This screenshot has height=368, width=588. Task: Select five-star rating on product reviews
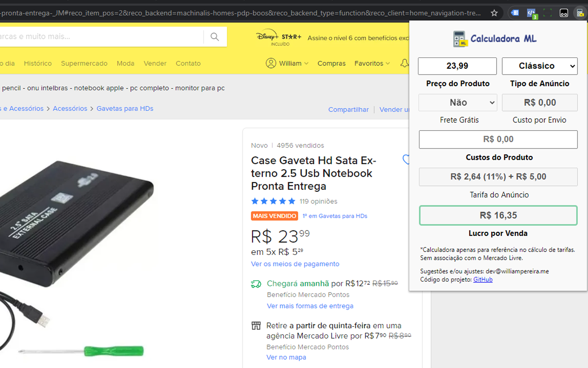tap(292, 201)
